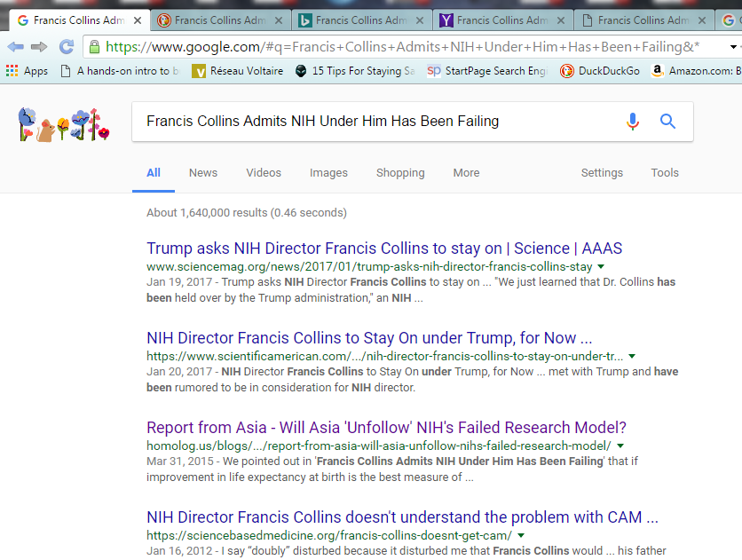Click the forward navigation arrow
Screen dimensions: 742x560
[39, 47]
